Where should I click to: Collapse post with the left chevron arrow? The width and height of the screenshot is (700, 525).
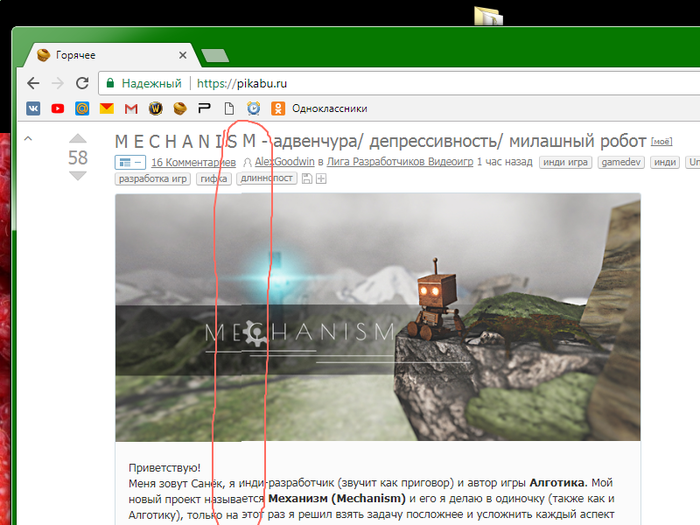tap(28, 138)
